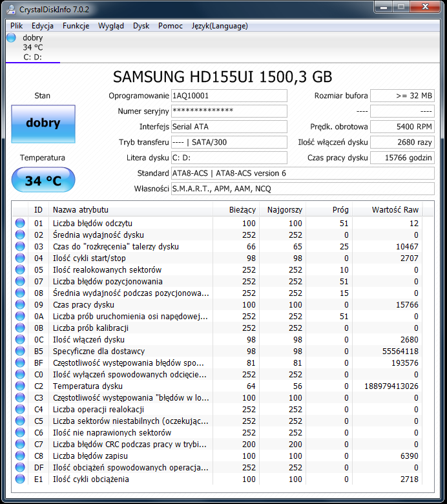Open the Funkcje menu
The image size is (447, 504).
point(76,26)
